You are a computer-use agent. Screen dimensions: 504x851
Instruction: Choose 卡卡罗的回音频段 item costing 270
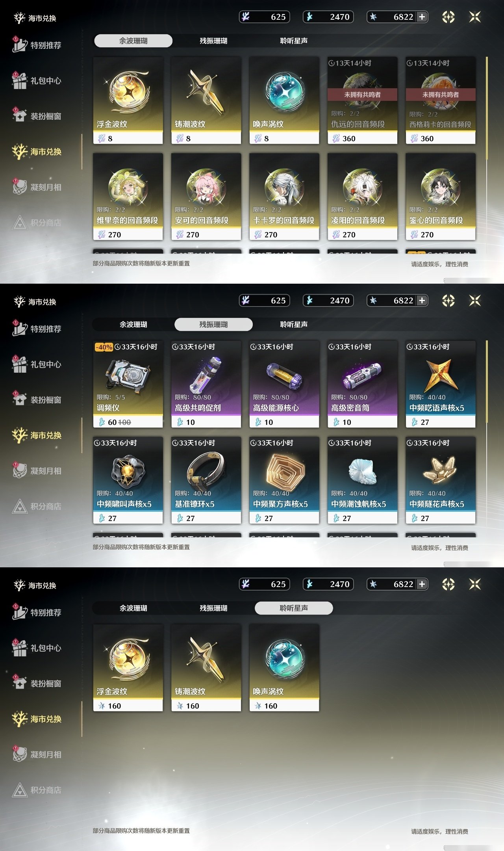pyautogui.click(x=284, y=197)
